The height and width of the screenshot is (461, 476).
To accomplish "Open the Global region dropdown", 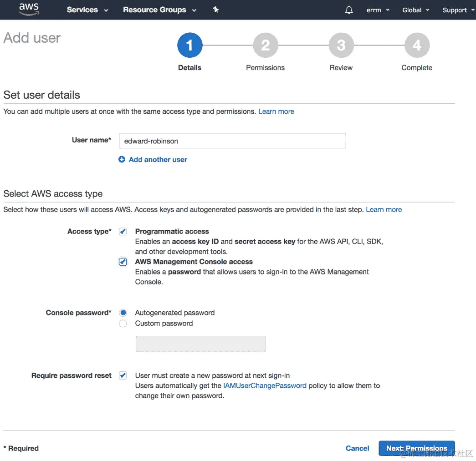I will 415,10.
